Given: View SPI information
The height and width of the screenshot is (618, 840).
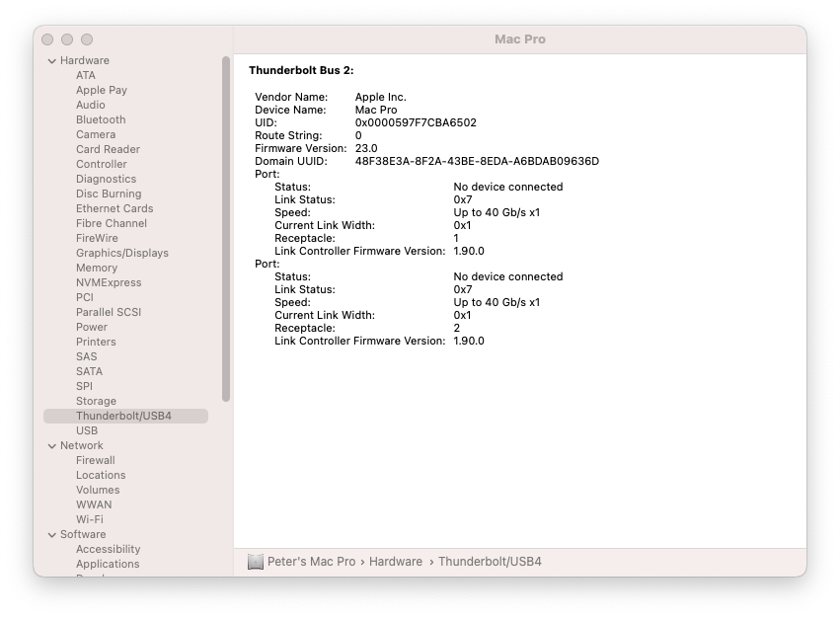Looking at the screenshot, I should tap(84, 386).
